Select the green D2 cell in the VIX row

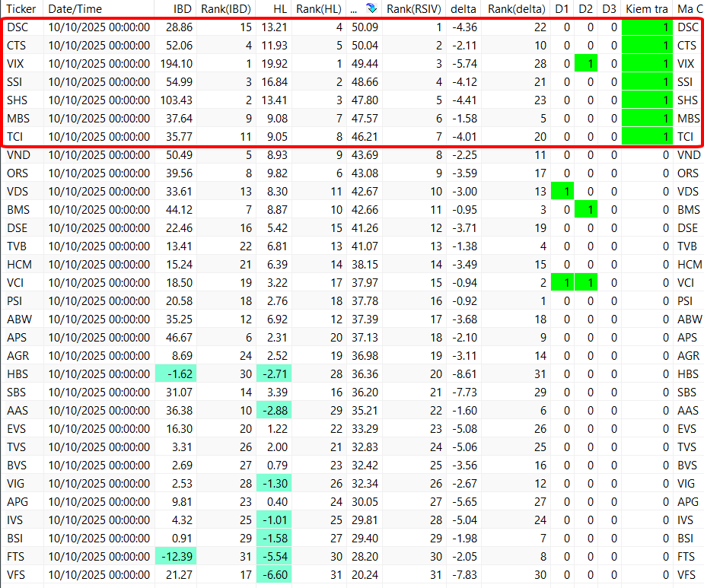tap(586, 64)
